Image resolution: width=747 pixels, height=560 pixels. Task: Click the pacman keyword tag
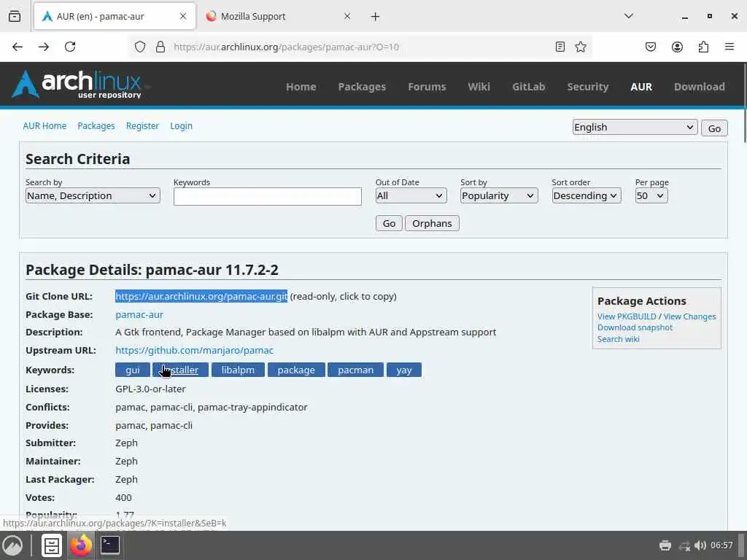coord(355,370)
